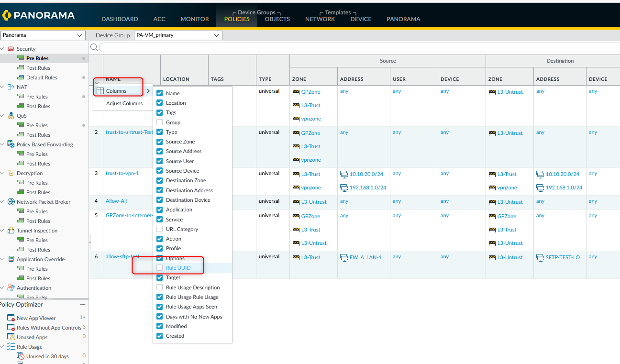This screenshot has height=364, width=620.
Task: Click the QoS policy icon
Action: [x=11, y=116]
